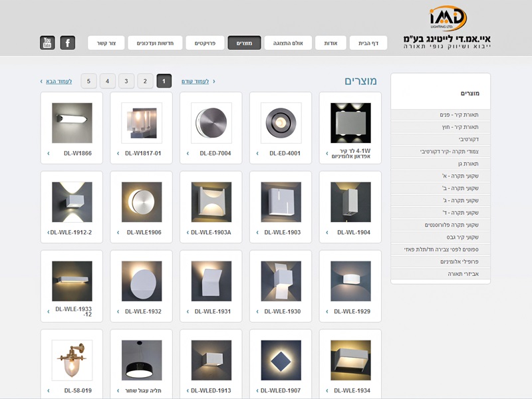Open the 'אולם התצוגה' showroom menu item

tap(283, 43)
